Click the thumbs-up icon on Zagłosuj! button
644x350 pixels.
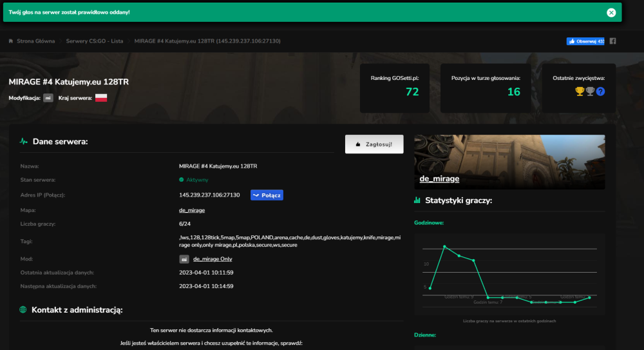click(357, 144)
